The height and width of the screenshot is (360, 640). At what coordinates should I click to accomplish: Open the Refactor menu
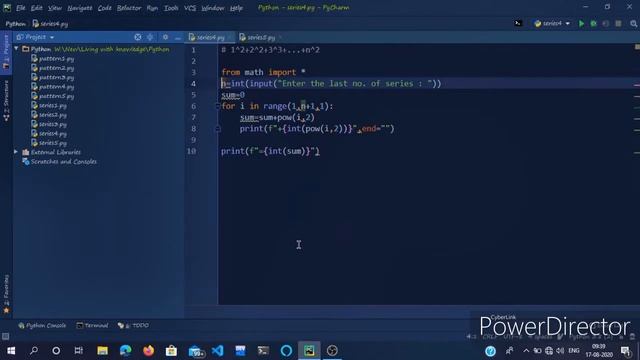129,8
